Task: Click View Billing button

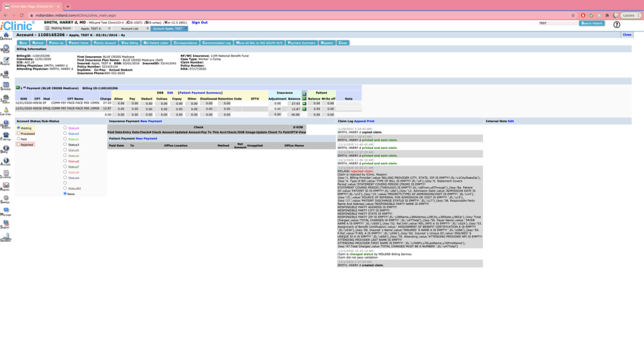Action: pos(129,43)
